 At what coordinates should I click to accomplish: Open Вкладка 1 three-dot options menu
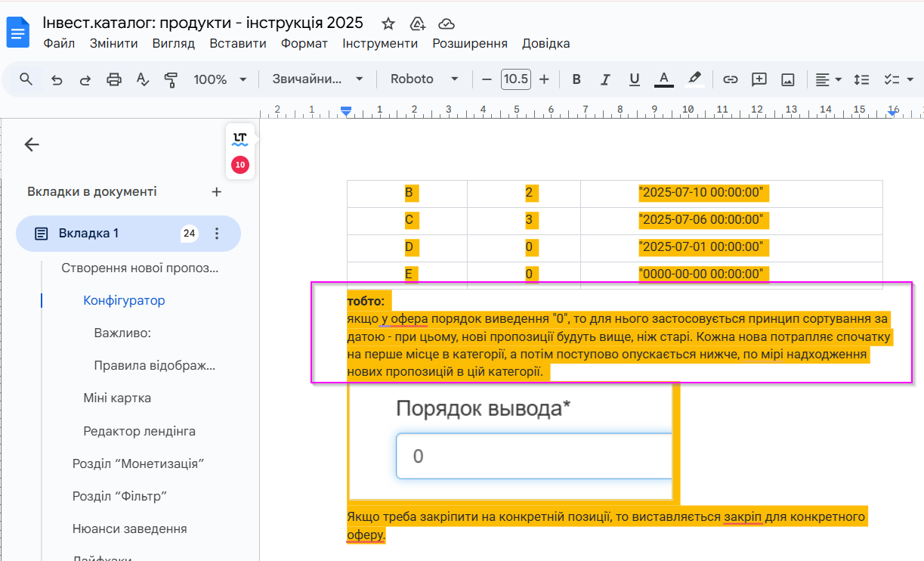pos(217,234)
